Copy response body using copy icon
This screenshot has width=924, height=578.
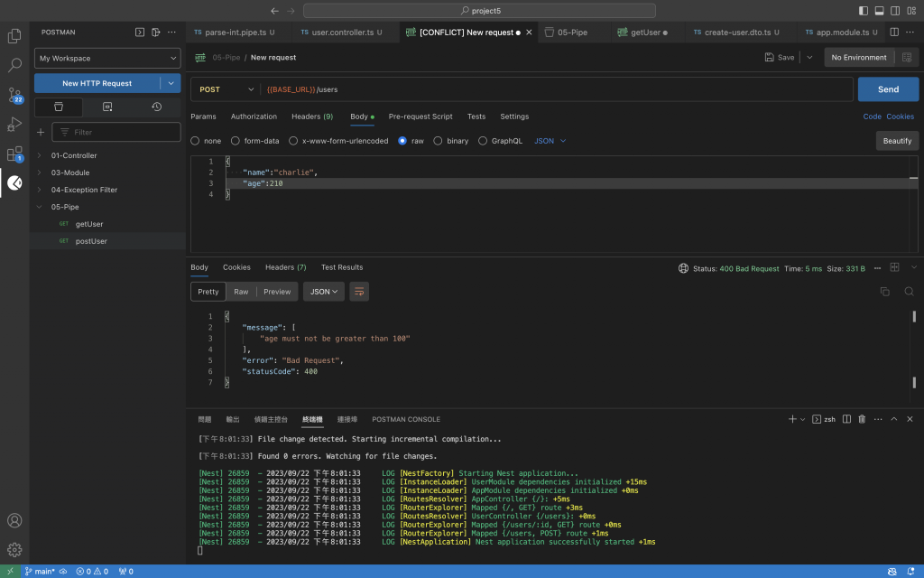tap(884, 292)
